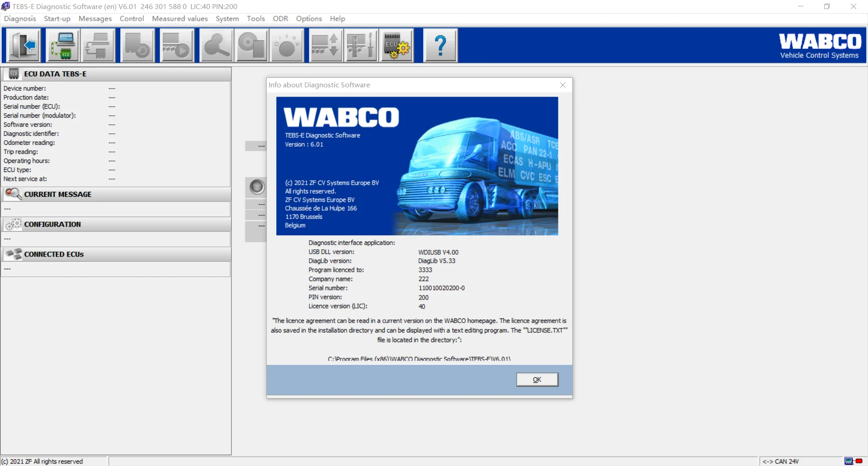Click the Print toolbar icon
The width and height of the screenshot is (868, 466).
click(x=99, y=45)
